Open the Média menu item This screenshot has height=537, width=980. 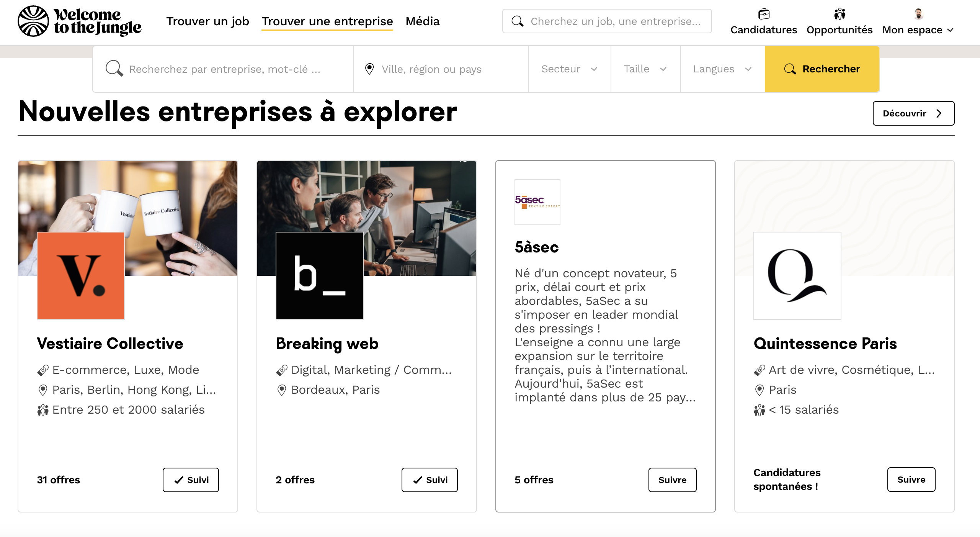[423, 21]
